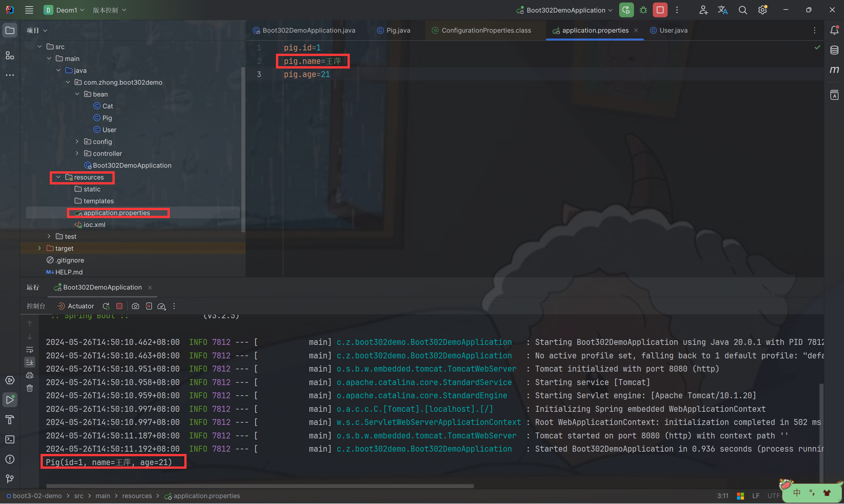This screenshot has height=504, width=844.
Task: Click the LF line separator indicator
Action: coord(756,495)
